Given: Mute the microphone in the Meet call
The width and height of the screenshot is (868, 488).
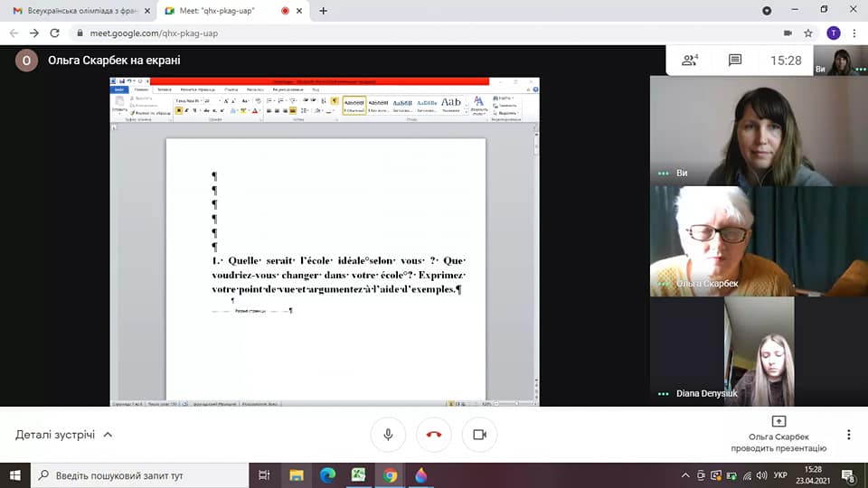Looking at the screenshot, I should [x=388, y=435].
